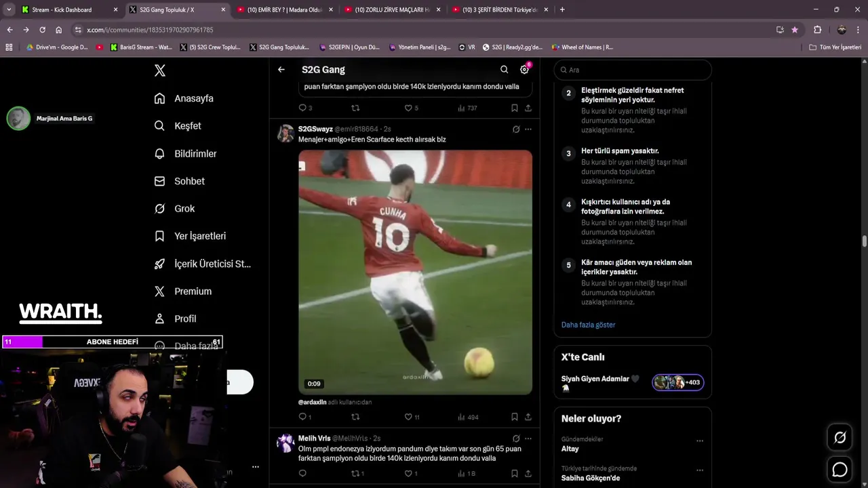Open @ardaxlln video source link
This screenshot has width=868, height=488.
[x=312, y=402]
